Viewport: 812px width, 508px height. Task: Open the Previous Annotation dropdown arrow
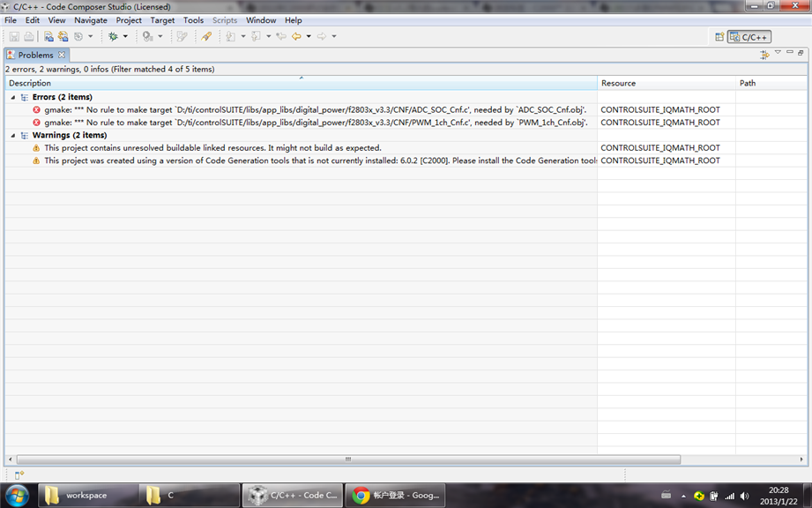(268, 36)
